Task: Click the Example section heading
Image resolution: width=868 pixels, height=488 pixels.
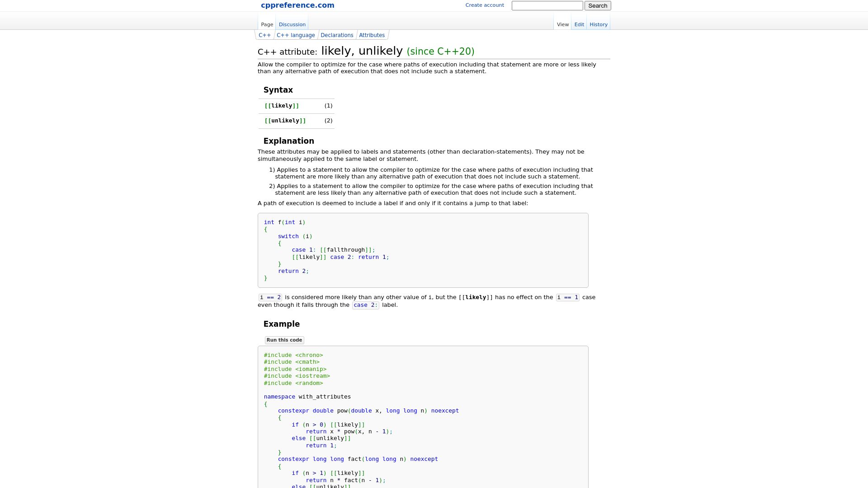Action: coord(281,324)
